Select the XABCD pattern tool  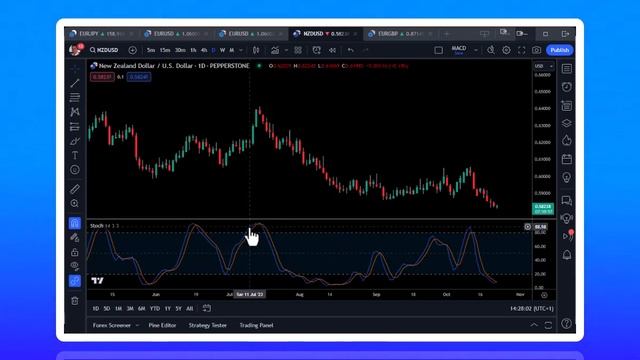pos(75,112)
